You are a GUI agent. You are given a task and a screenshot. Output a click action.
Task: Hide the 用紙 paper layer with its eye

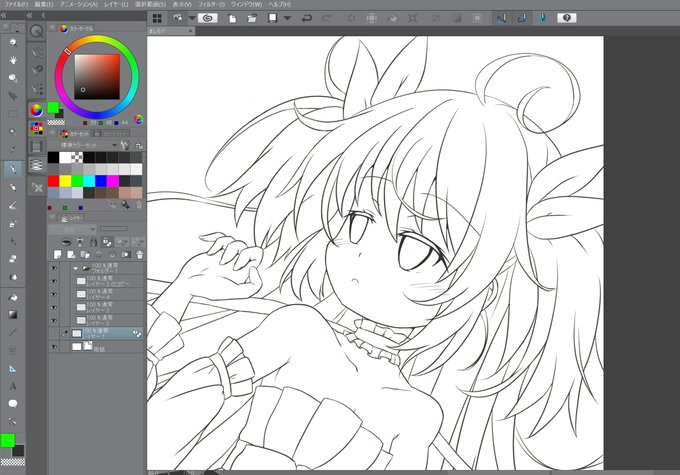[54, 347]
